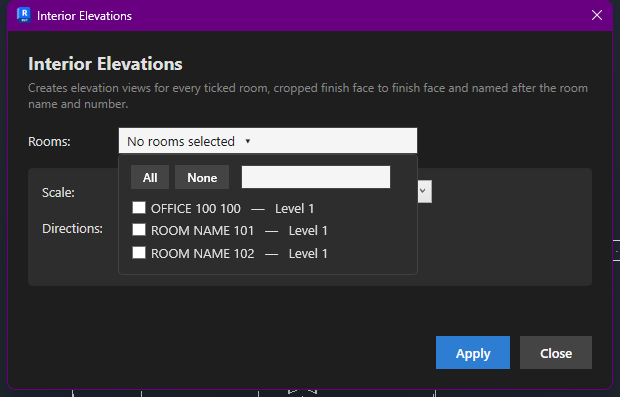Click the Close button
The image size is (620, 397).
tap(556, 353)
